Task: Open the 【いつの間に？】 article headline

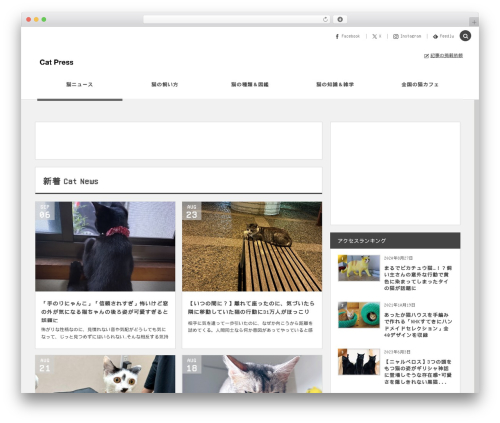Action: pyautogui.click(x=251, y=307)
